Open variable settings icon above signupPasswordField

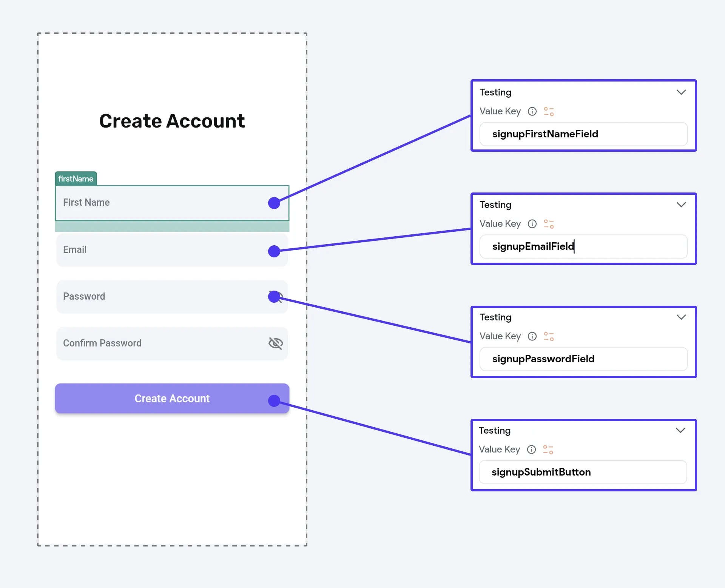point(549,336)
